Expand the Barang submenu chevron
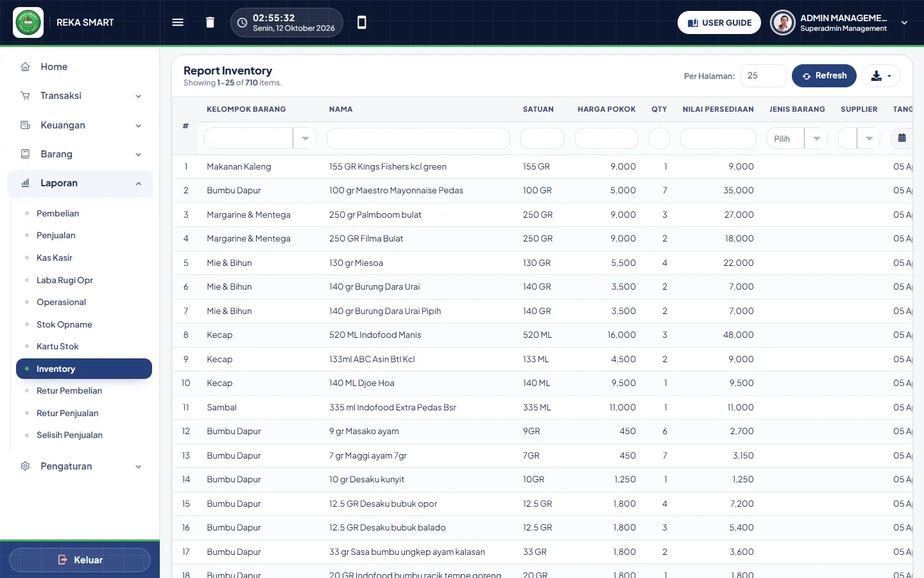 [139, 155]
